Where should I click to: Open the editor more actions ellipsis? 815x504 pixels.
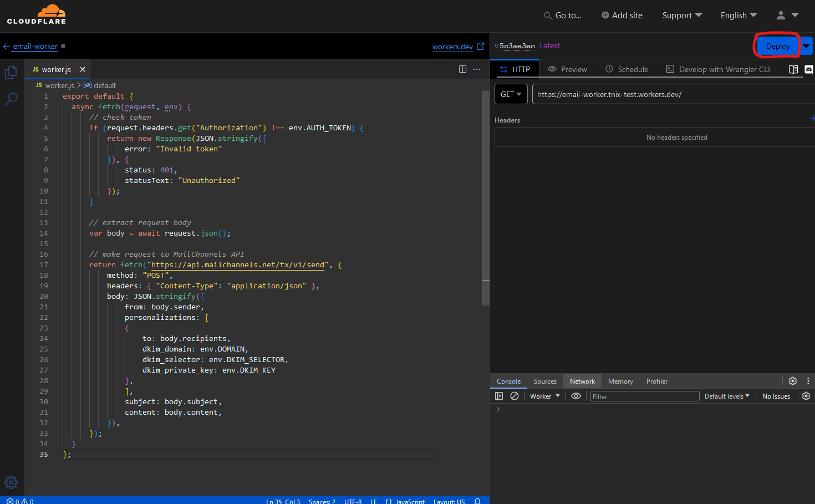477,69
